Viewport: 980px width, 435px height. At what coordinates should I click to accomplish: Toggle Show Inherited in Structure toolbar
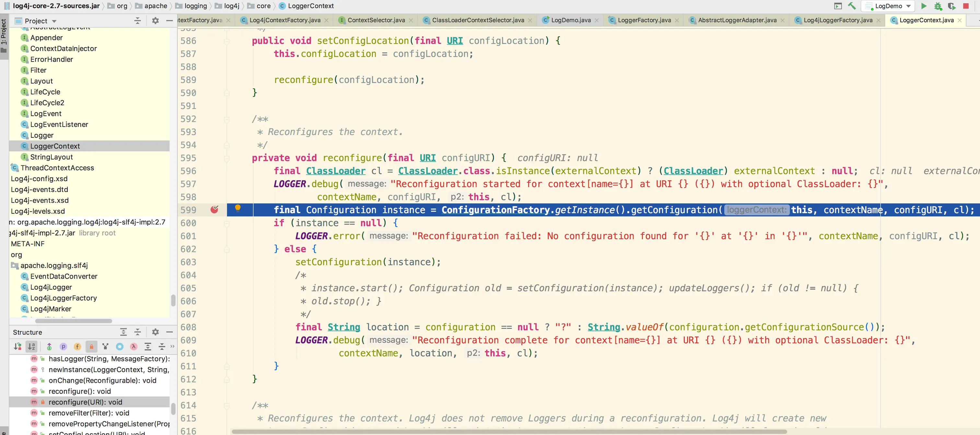pyautogui.click(x=49, y=346)
